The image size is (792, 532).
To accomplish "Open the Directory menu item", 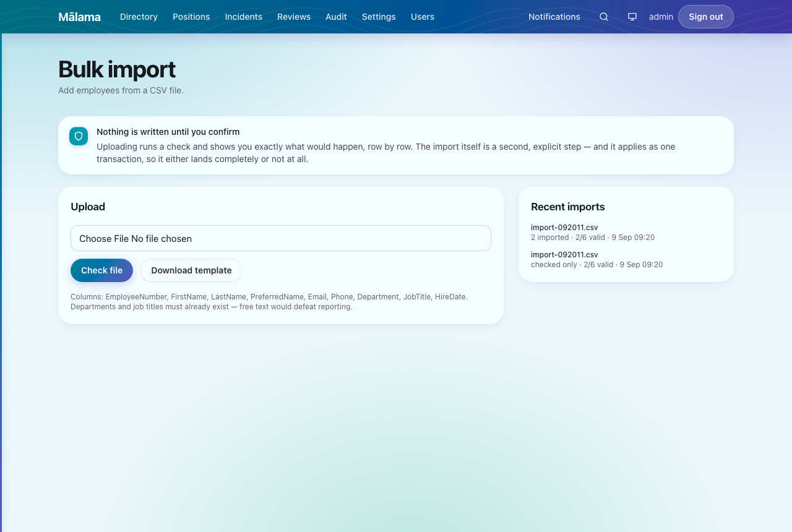I will click(x=139, y=17).
